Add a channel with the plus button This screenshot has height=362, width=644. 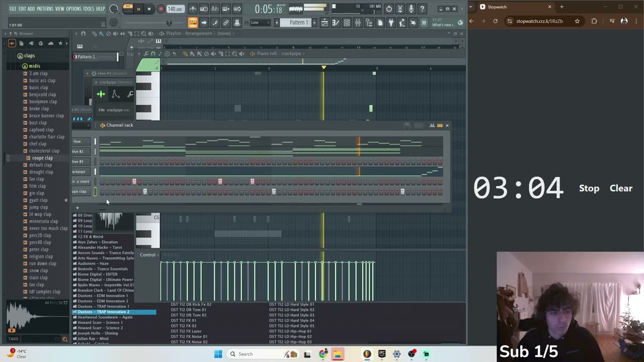point(77,208)
